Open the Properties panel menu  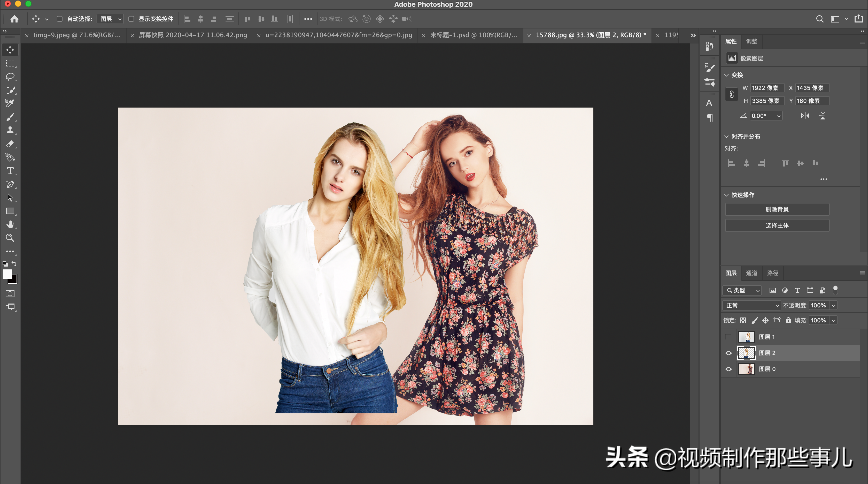[x=862, y=41]
